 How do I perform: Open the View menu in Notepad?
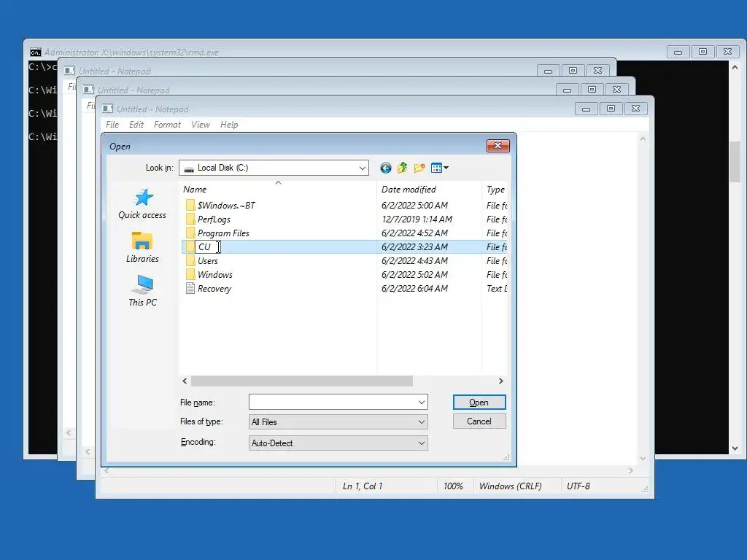click(x=201, y=125)
